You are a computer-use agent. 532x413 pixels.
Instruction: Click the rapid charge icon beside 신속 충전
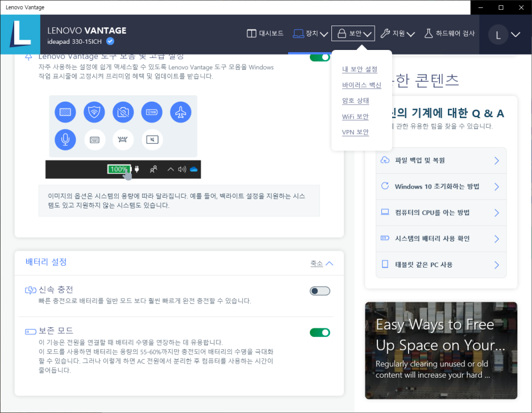(x=31, y=290)
